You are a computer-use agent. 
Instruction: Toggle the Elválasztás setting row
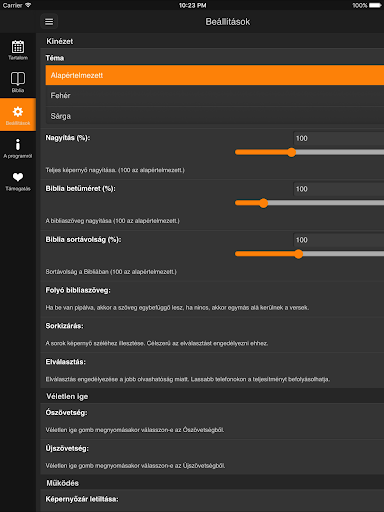(x=212, y=370)
